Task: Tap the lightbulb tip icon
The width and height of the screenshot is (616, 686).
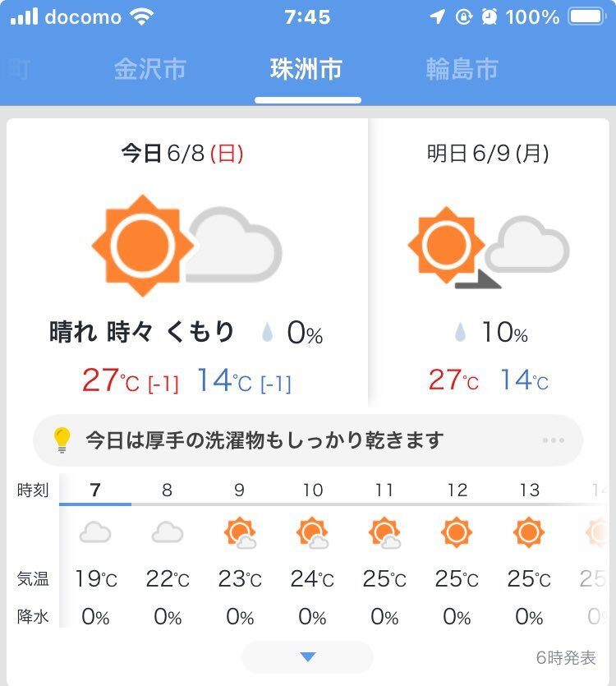Action: [x=62, y=440]
